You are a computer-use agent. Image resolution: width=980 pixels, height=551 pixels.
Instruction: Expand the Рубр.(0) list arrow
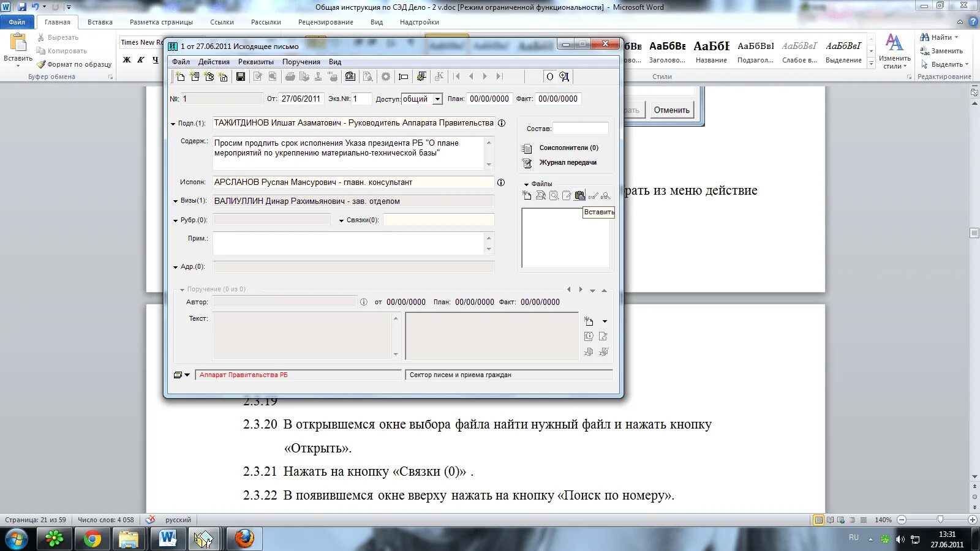click(175, 220)
